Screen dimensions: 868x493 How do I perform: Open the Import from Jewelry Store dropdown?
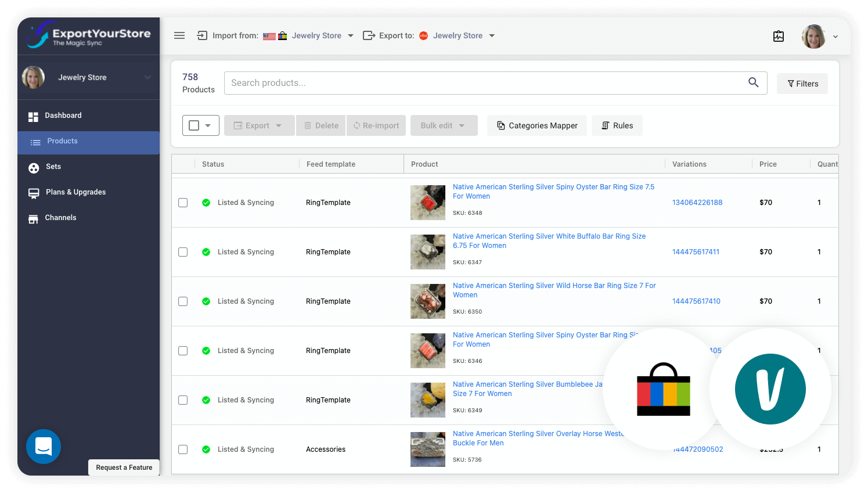[323, 35]
